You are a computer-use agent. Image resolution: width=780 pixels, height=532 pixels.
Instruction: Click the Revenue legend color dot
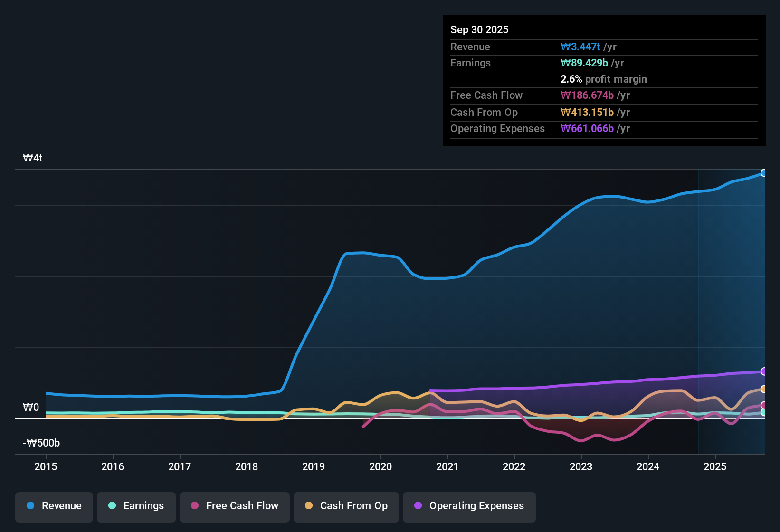30,506
